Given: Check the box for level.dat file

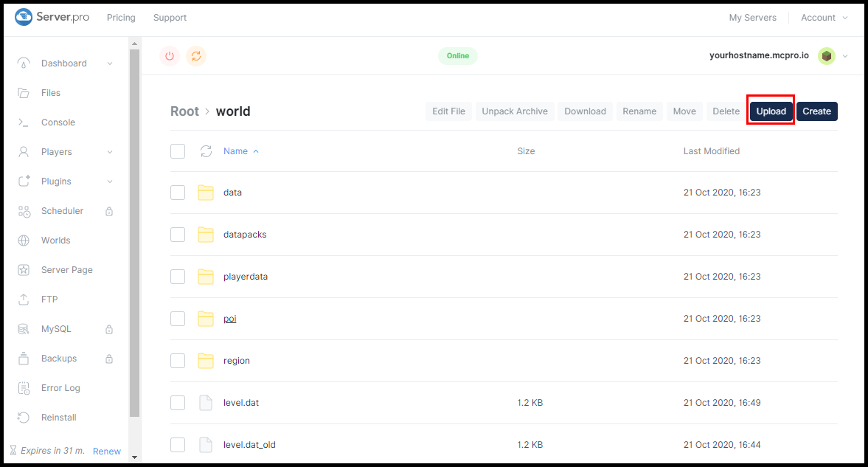Looking at the screenshot, I should 178,403.
